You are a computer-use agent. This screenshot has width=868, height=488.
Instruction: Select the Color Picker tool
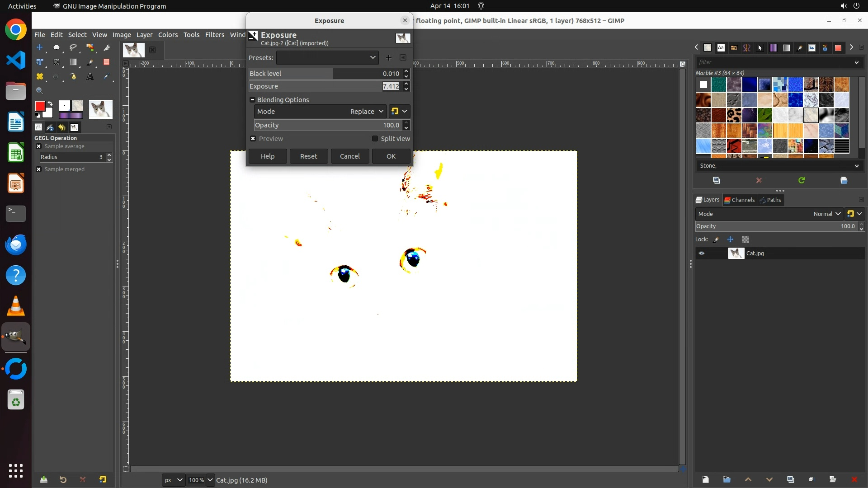click(107, 77)
